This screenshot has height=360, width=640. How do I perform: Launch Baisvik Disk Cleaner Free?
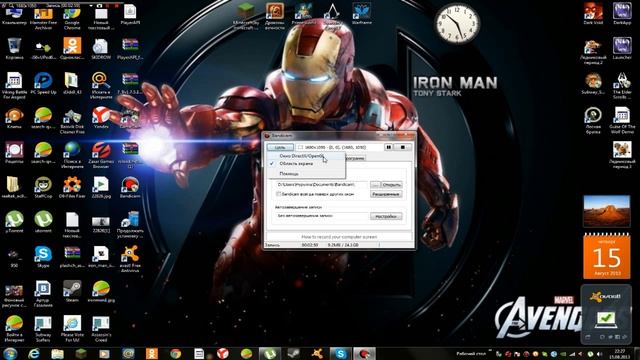tap(72, 121)
